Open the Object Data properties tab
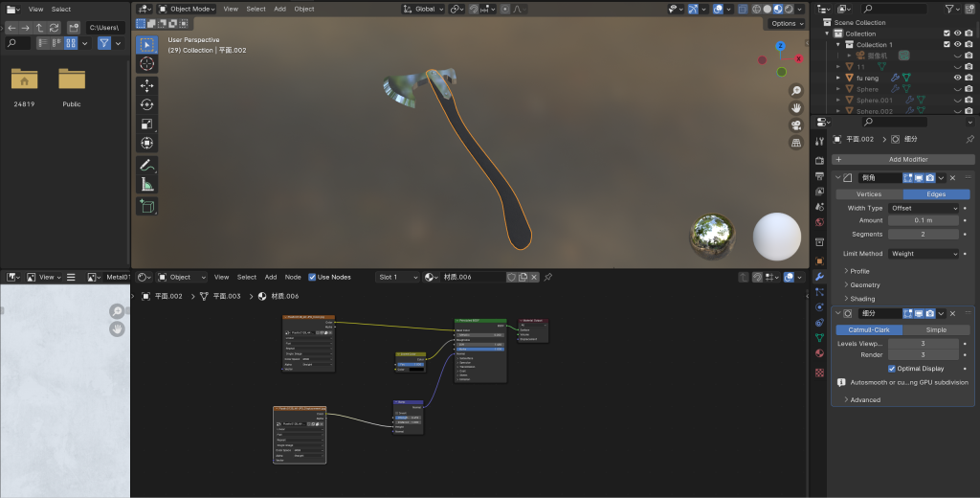Image resolution: width=980 pixels, height=498 pixels. [819, 338]
